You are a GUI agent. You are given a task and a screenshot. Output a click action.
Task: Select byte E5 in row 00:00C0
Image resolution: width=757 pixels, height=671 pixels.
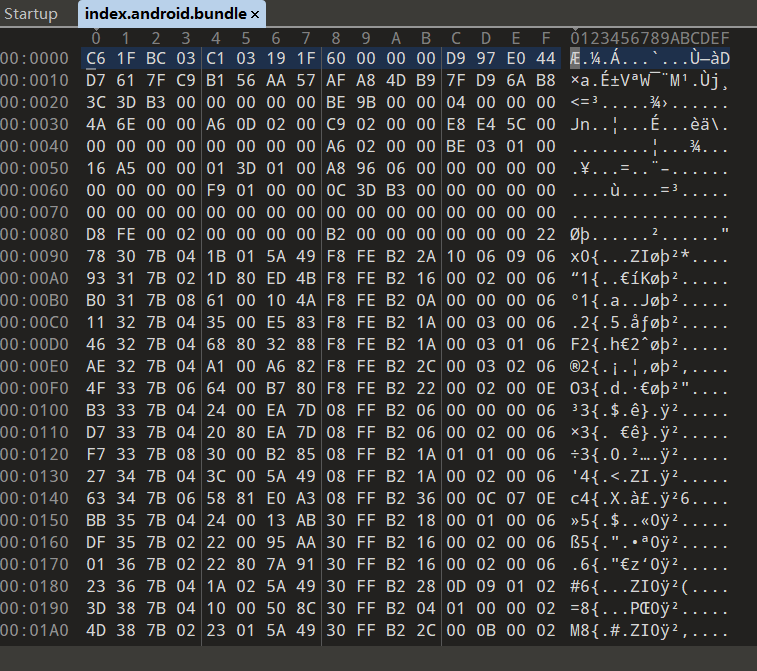(276, 322)
